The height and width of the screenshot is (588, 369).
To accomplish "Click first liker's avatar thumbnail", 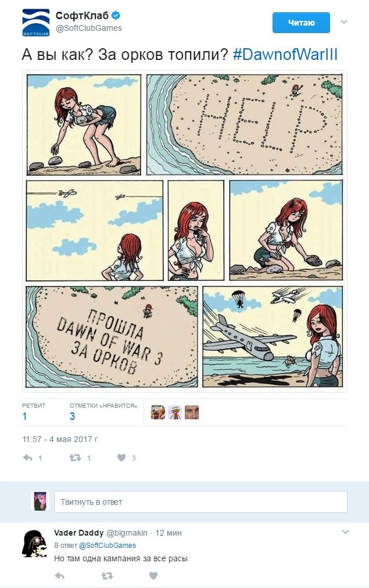I will click(157, 412).
